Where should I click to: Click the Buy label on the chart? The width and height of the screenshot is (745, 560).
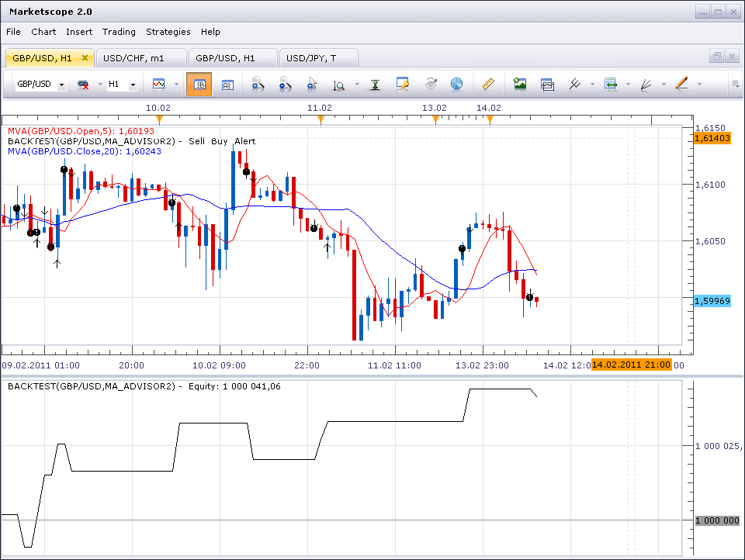pyautogui.click(x=219, y=141)
